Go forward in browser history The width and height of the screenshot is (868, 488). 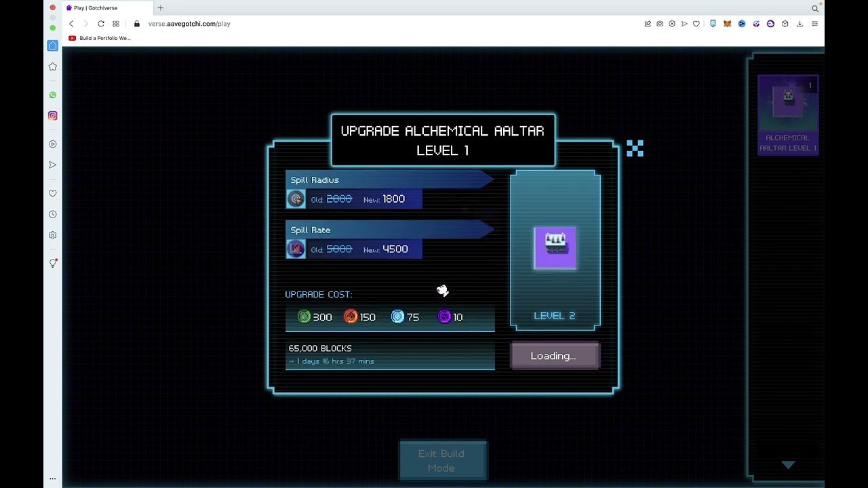pyautogui.click(x=85, y=24)
